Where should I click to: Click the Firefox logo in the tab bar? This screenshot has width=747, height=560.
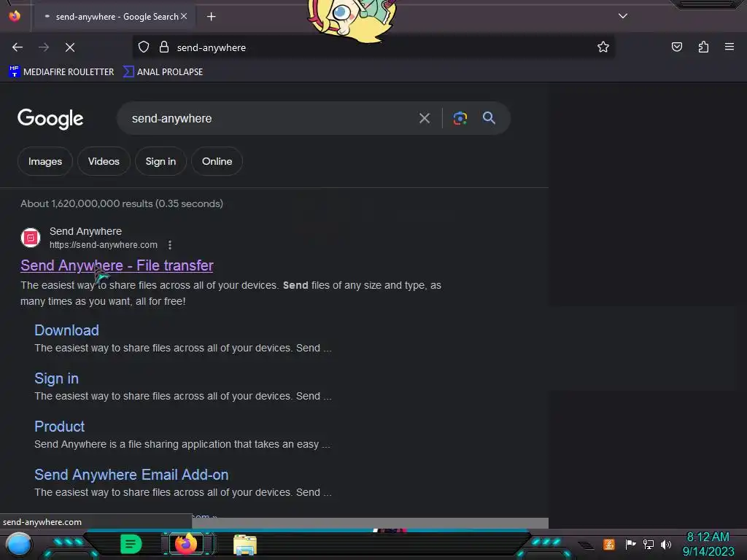(x=15, y=16)
